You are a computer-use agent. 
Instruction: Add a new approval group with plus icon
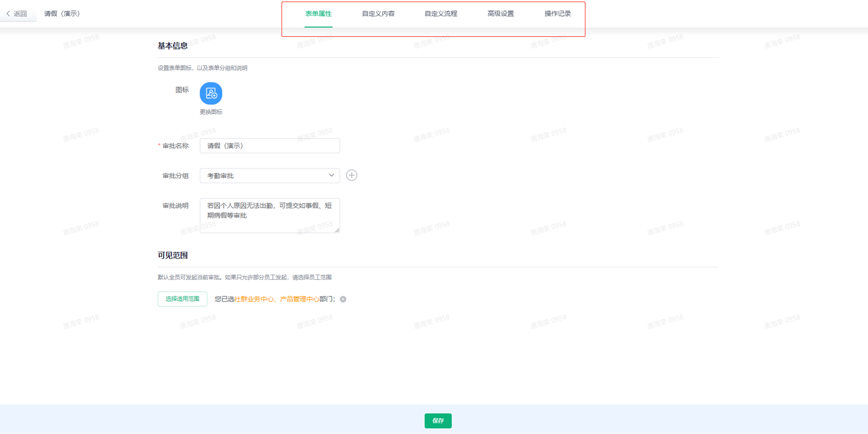point(352,175)
